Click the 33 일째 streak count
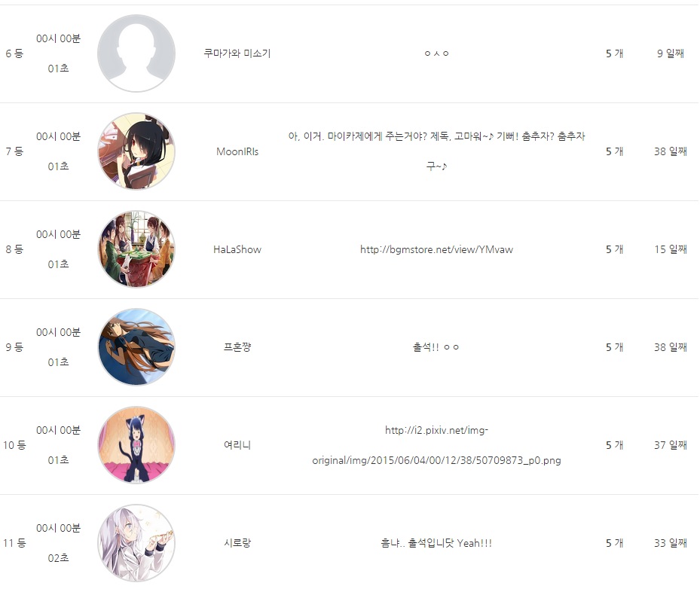Viewport: 700px width, 592px height. tap(671, 543)
